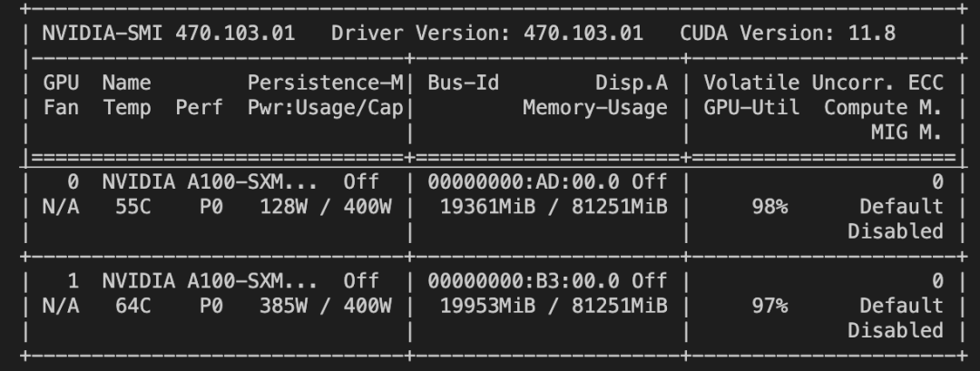Click the 55C temperature reading
This screenshot has width=980, height=371.
[133, 207]
